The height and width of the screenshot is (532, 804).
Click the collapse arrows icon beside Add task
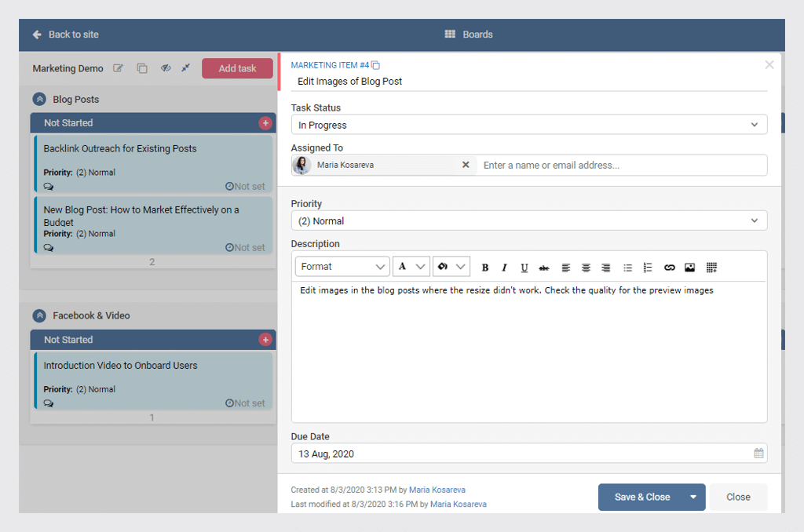point(185,67)
